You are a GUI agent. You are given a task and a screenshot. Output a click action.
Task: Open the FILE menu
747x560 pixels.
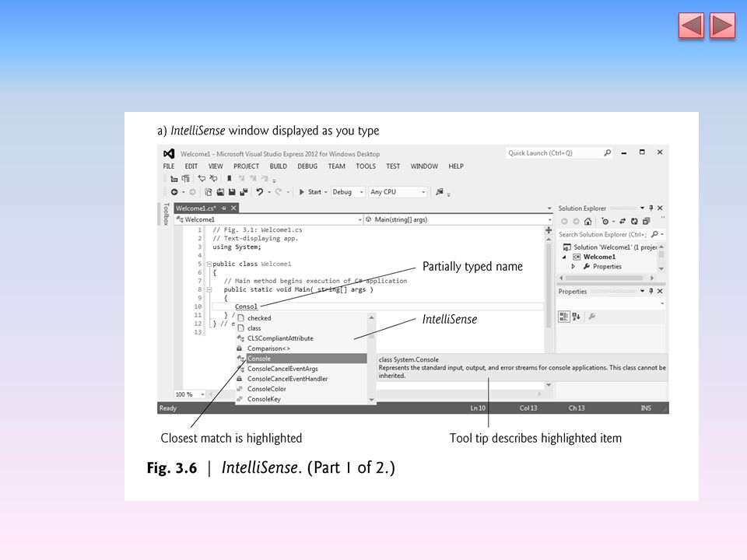[169, 166]
